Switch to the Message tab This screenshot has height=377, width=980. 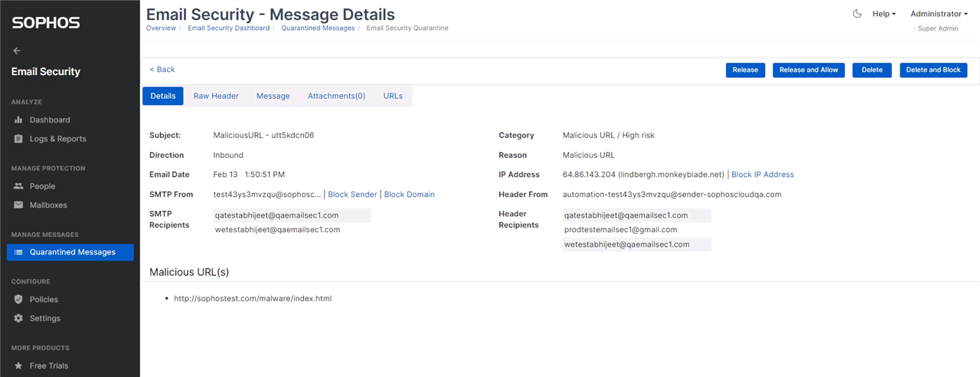(273, 96)
